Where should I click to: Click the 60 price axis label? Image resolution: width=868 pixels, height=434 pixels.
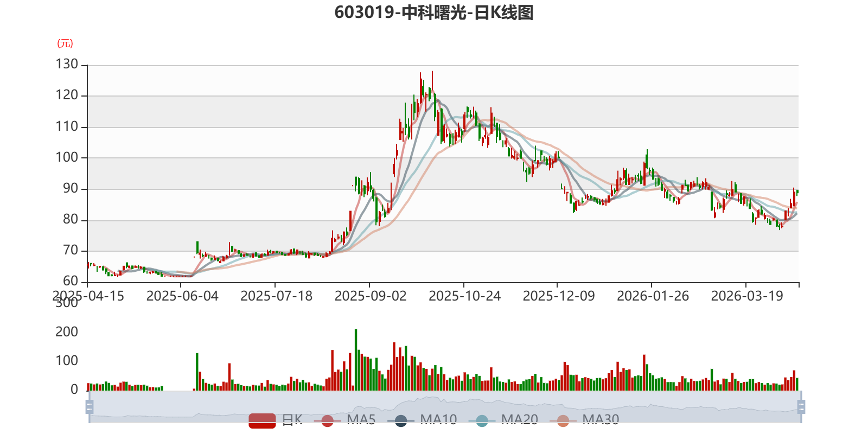click(x=71, y=281)
